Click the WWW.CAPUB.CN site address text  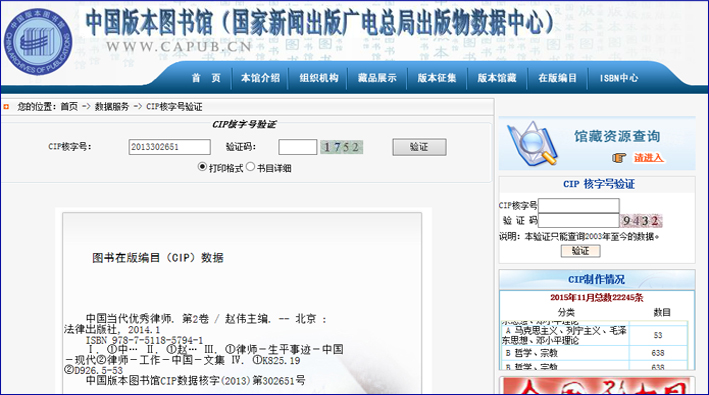pos(179,47)
